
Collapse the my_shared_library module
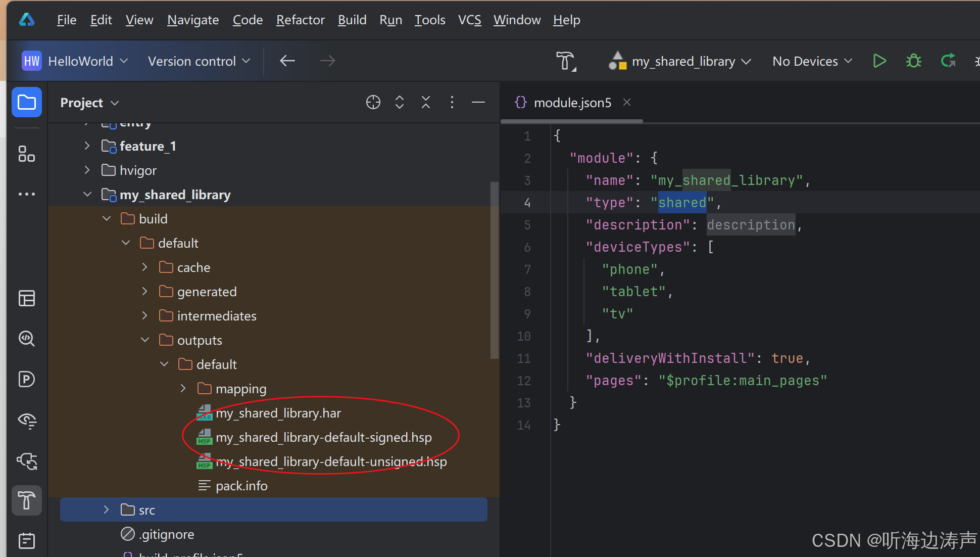pos(87,195)
